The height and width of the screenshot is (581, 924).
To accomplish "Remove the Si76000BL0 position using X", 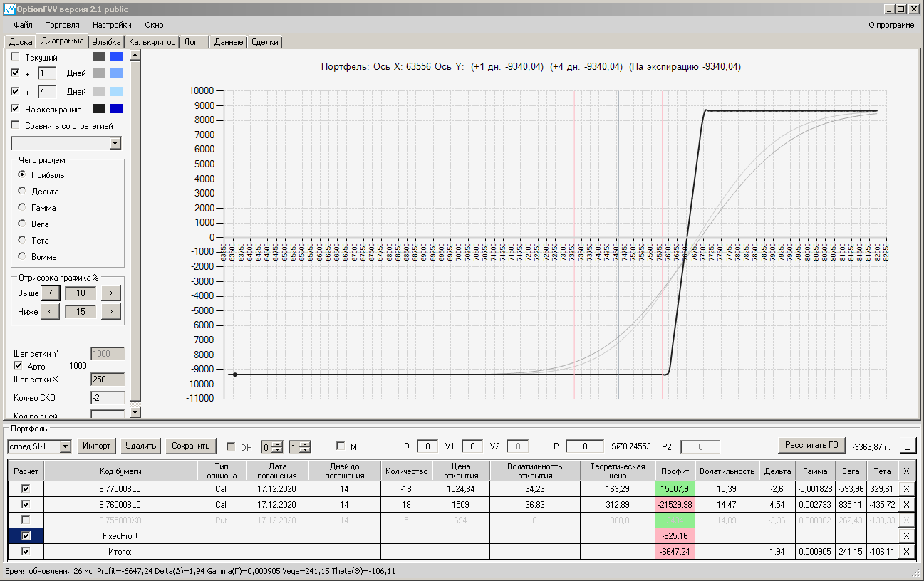I will pos(906,505).
